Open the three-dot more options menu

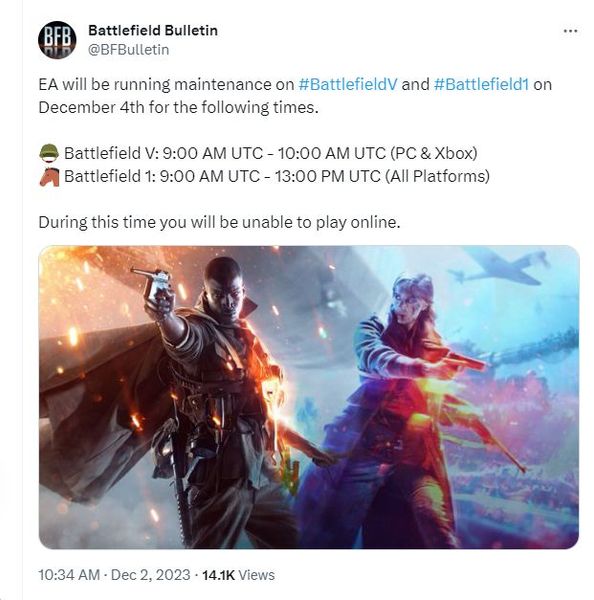tap(570, 31)
